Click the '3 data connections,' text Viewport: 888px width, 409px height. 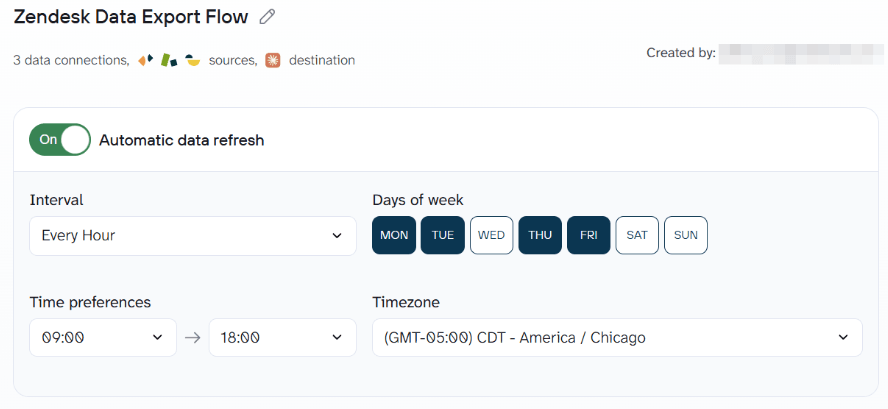click(71, 60)
